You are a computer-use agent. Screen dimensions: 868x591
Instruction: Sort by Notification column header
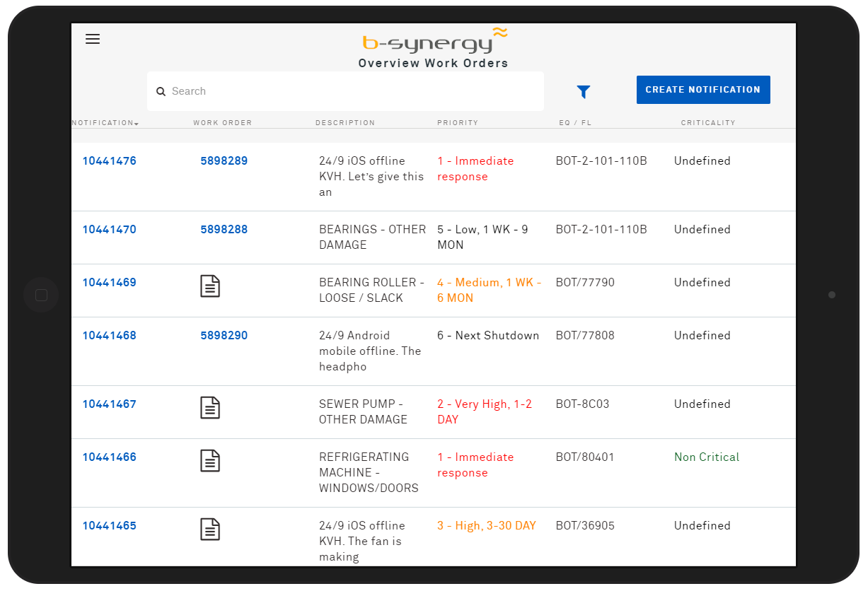(x=105, y=123)
